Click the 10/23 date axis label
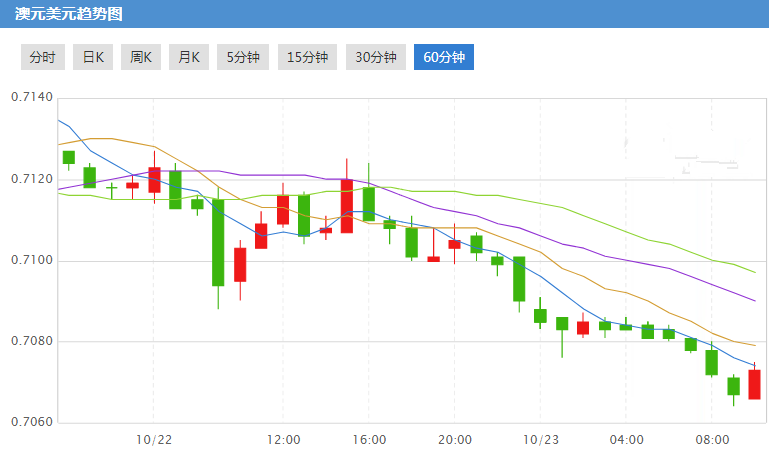This screenshot has height=454, width=769. pos(540,439)
